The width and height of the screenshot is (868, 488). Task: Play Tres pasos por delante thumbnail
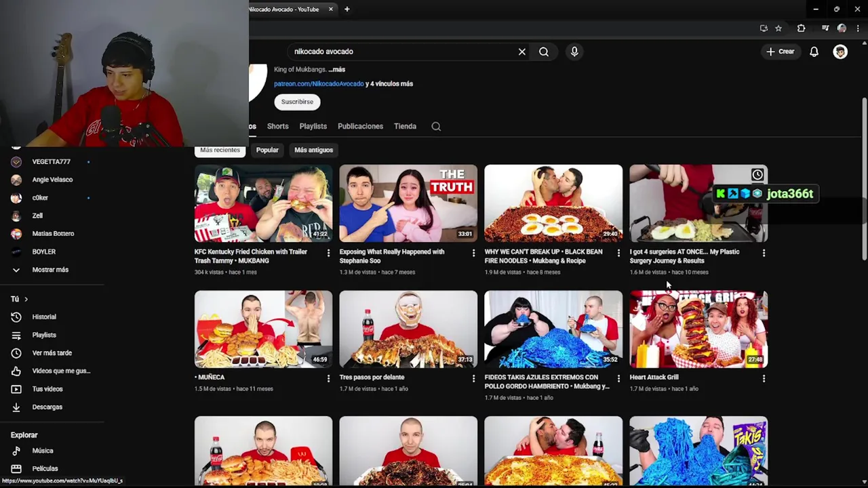(x=408, y=329)
